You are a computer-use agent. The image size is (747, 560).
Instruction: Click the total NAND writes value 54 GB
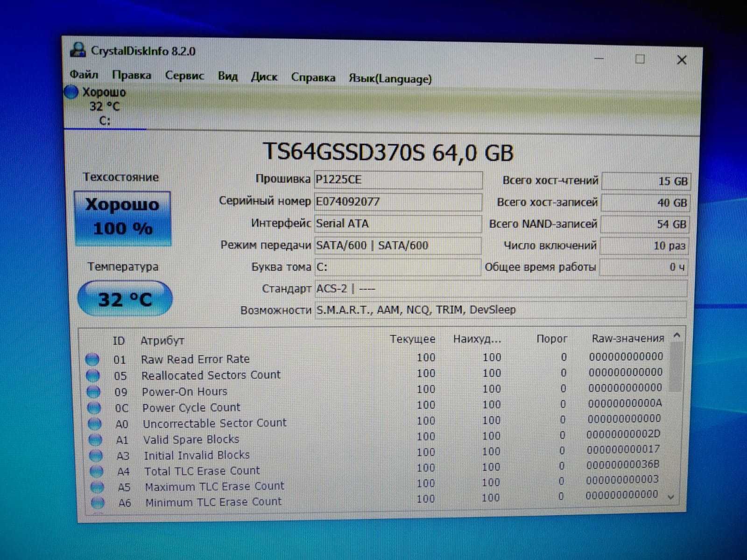[x=645, y=224]
